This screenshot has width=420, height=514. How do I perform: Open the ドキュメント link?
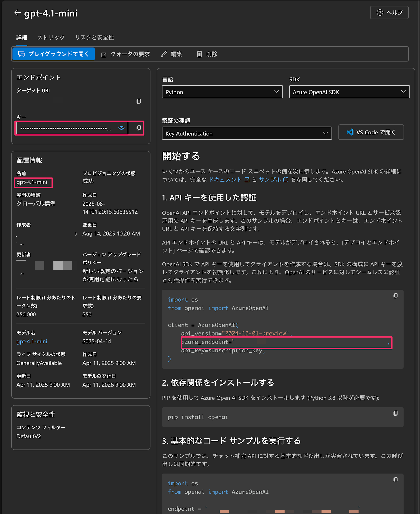tap(229, 180)
